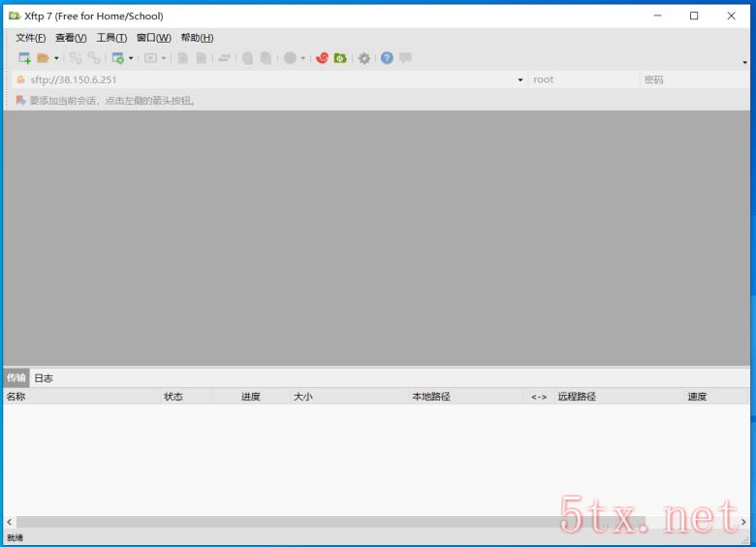Click the session properties window icon
Screen dimensions: 756x547
point(117,58)
